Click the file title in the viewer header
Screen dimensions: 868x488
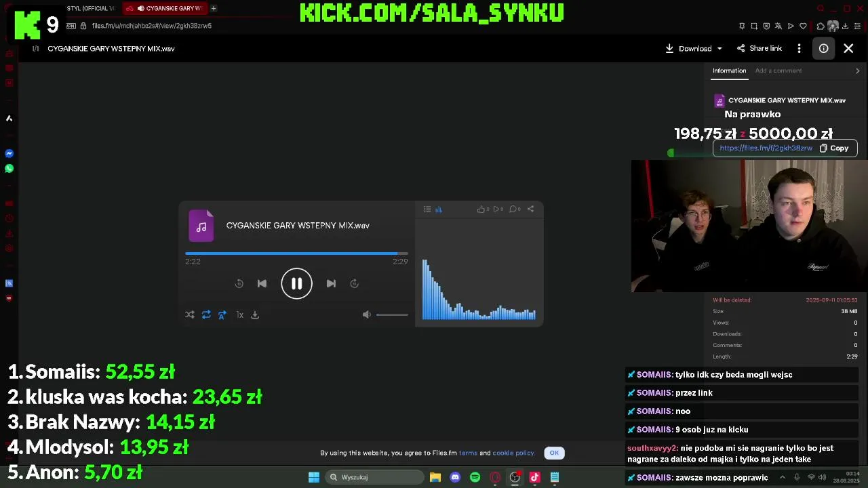[x=111, y=49]
